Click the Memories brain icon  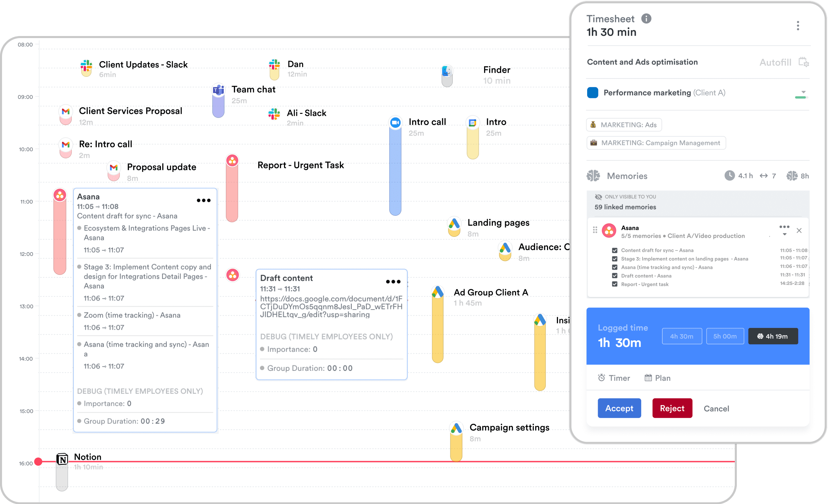tap(593, 176)
